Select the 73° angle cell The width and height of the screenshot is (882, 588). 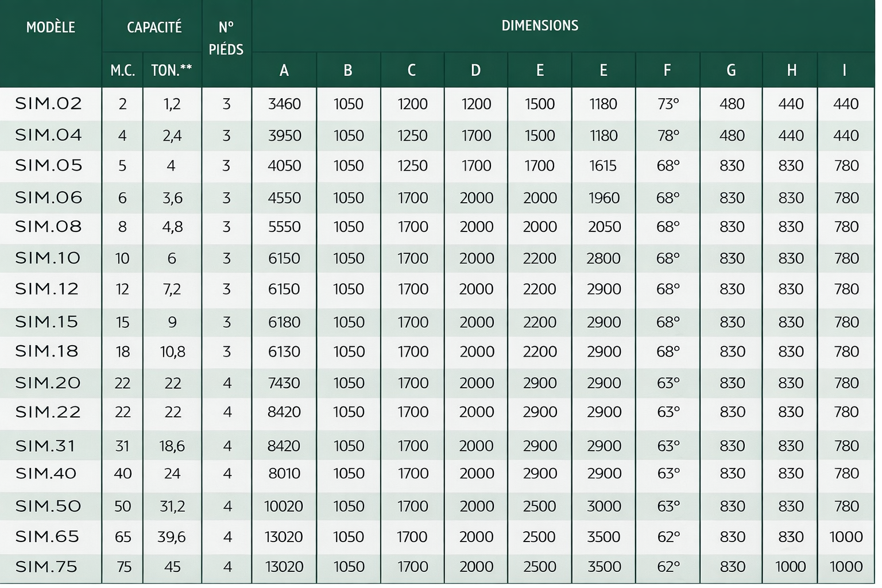[x=668, y=104]
